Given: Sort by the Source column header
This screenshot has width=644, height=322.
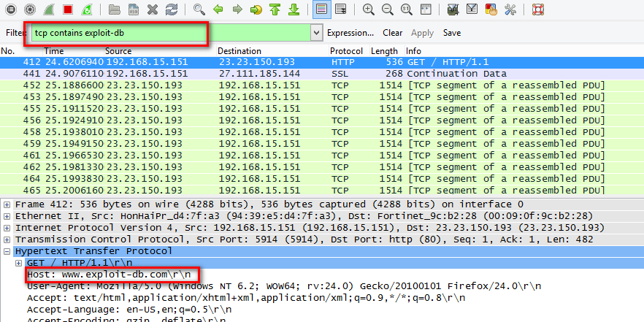Looking at the screenshot, I should [x=160, y=51].
